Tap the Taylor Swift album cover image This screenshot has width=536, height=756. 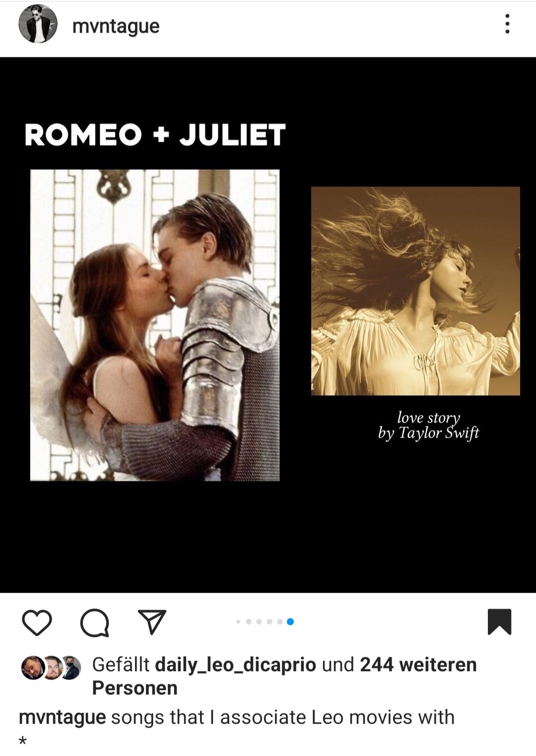[x=415, y=291]
